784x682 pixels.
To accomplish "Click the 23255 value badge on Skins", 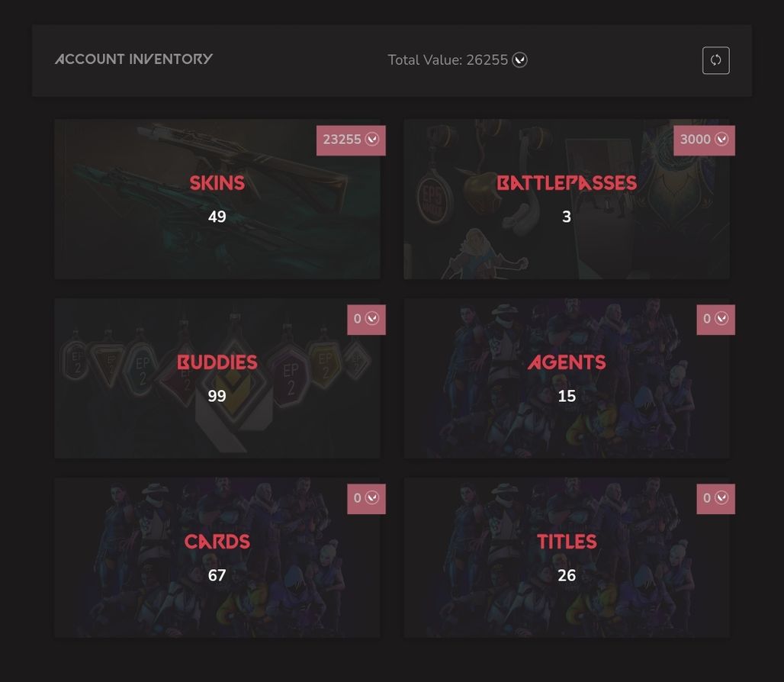I will pos(351,140).
